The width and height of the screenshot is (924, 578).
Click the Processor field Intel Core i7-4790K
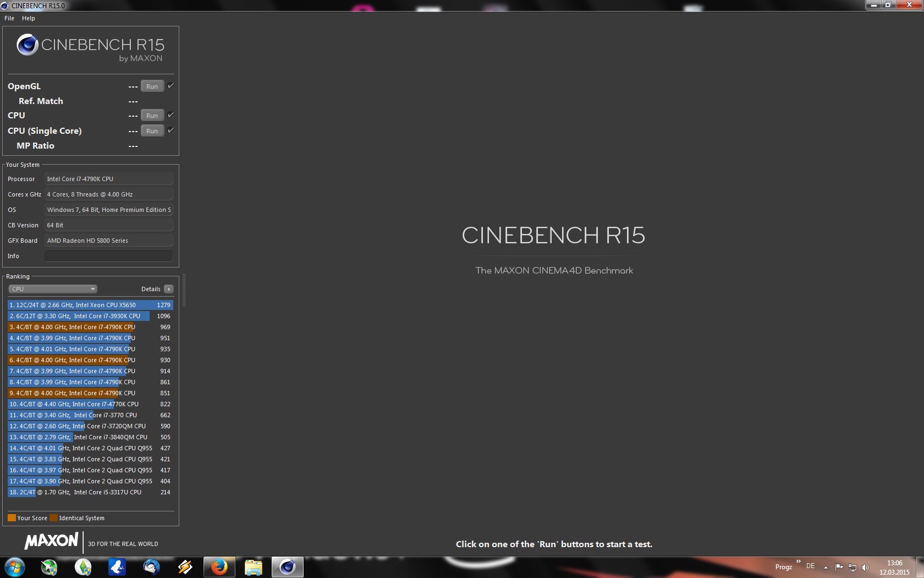[x=109, y=179]
